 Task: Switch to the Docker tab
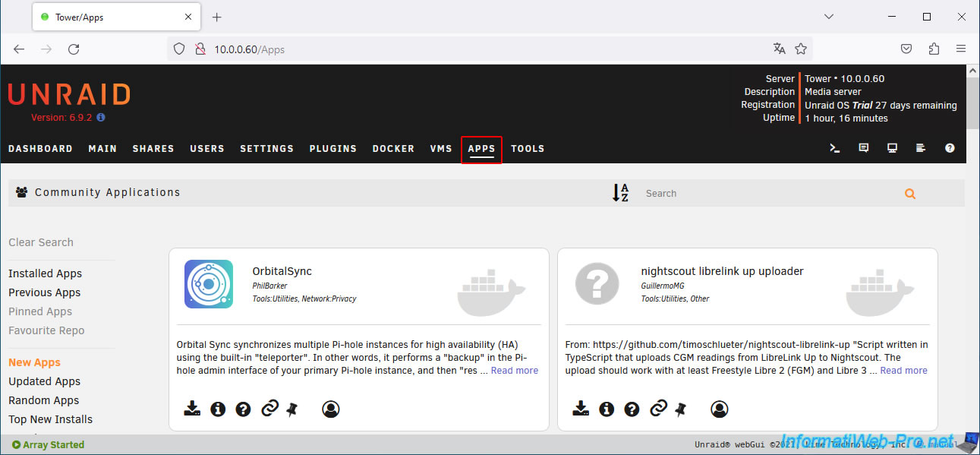[x=393, y=149]
